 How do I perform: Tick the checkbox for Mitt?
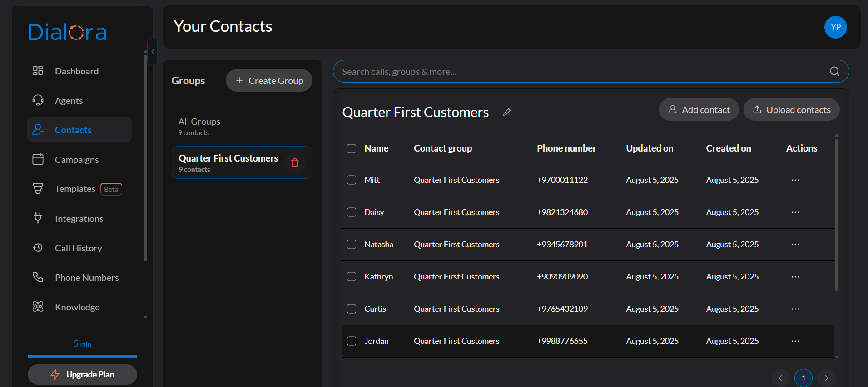352,180
